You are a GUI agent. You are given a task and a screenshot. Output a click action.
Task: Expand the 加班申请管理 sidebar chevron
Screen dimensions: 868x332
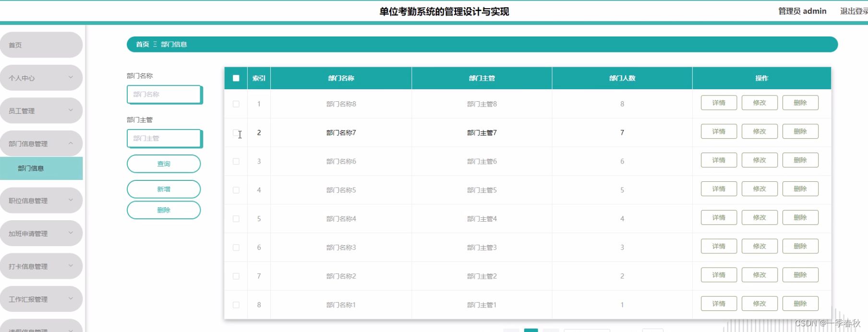tap(71, 233)
